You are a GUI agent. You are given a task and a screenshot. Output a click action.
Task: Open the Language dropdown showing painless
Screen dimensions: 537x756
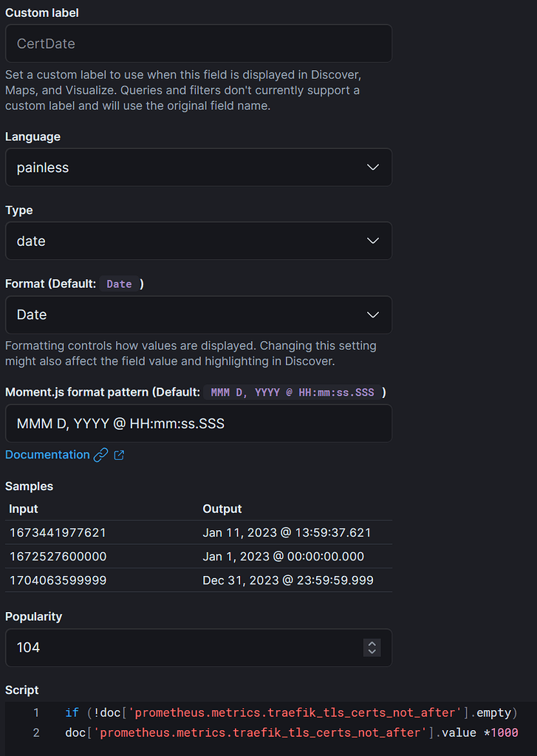coord(199,167)
